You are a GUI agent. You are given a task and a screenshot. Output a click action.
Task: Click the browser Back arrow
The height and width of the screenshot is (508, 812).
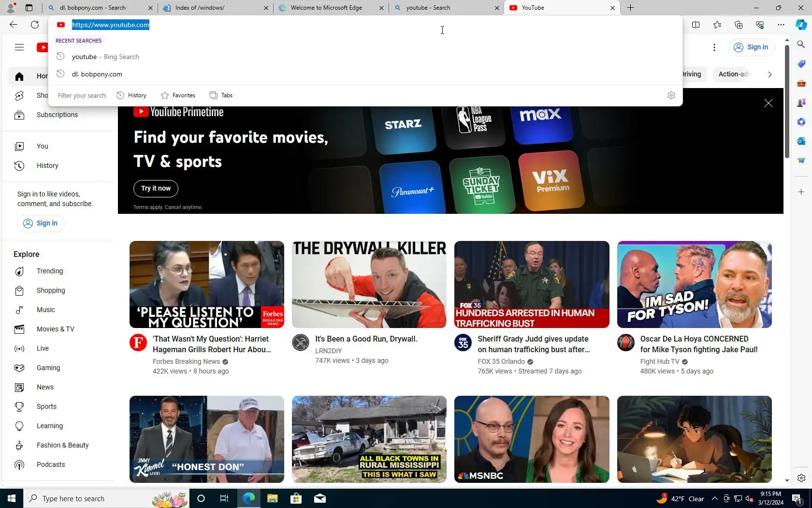tap(14, 25)
